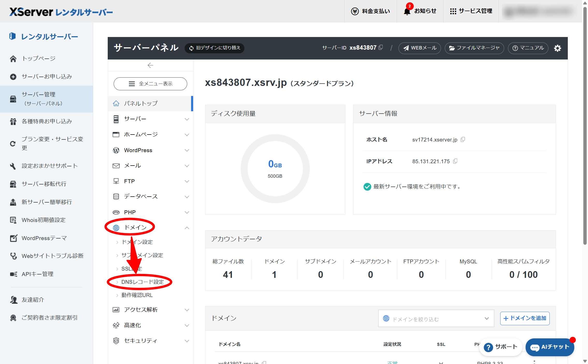This screenshot has width=588, height=364.
Task: Open サーバーお申し込み in left sidebar
Action: point(47,77)
